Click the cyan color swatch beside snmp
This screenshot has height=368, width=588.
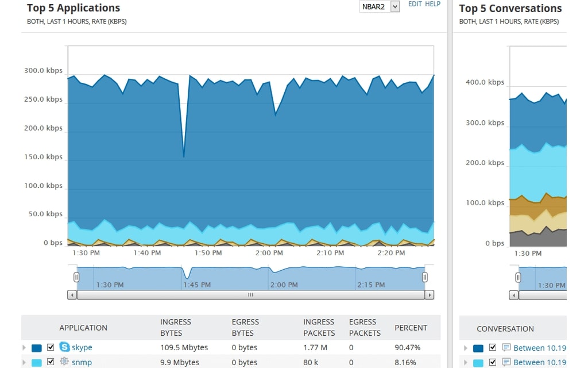[x=36, y=362]
